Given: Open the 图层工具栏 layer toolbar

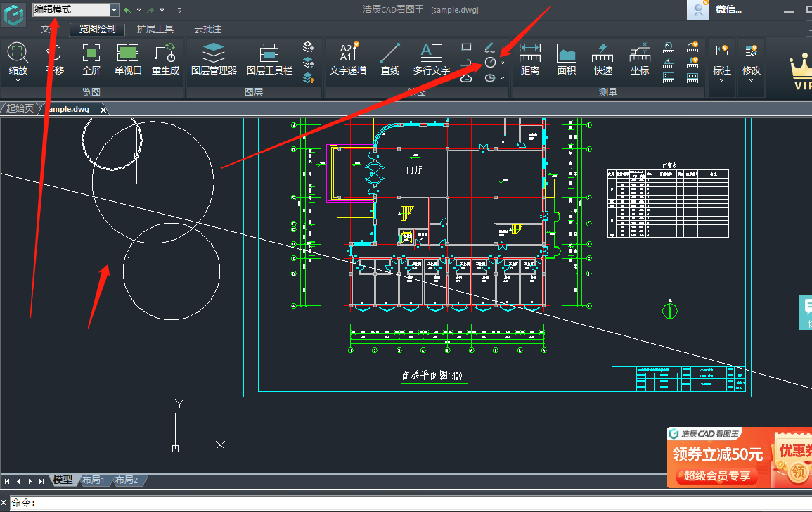Looking at the screenshot, I should pyautogui.click(x=269, y=58).
